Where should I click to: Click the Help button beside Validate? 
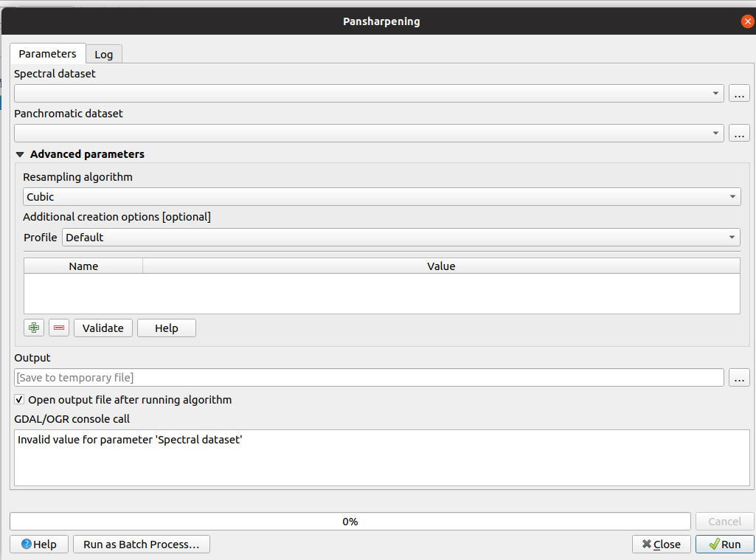[x=167, y=328]
